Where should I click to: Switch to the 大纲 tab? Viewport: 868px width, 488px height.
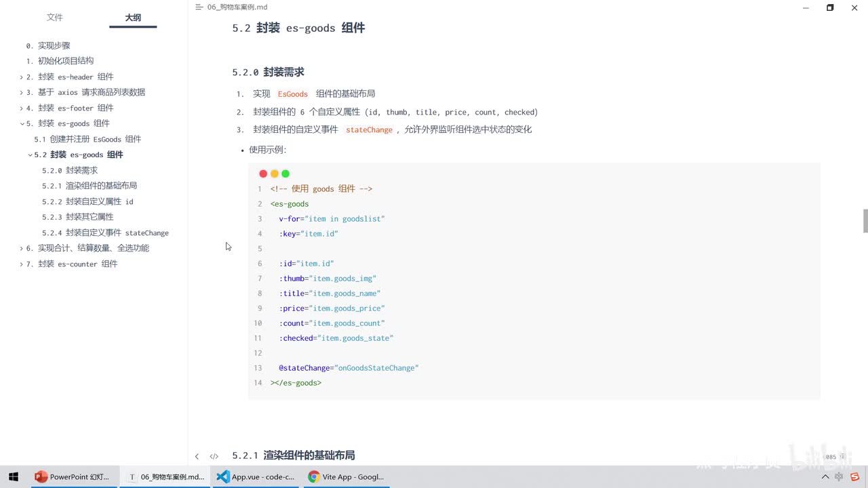[133, 18]
